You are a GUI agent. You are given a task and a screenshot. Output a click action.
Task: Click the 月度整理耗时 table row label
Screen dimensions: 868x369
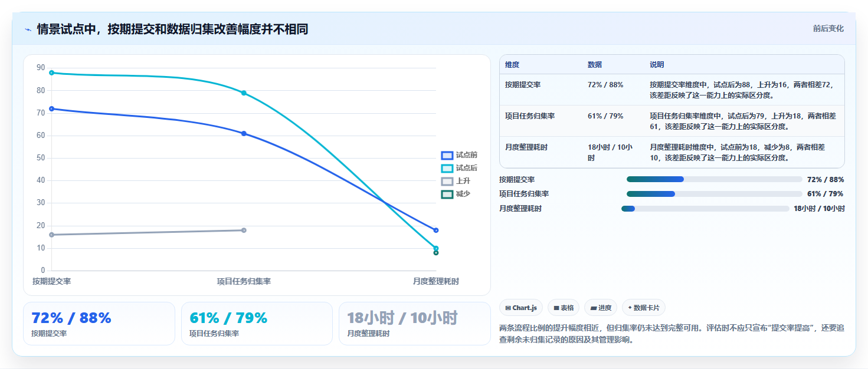click(x=526, y=147)
